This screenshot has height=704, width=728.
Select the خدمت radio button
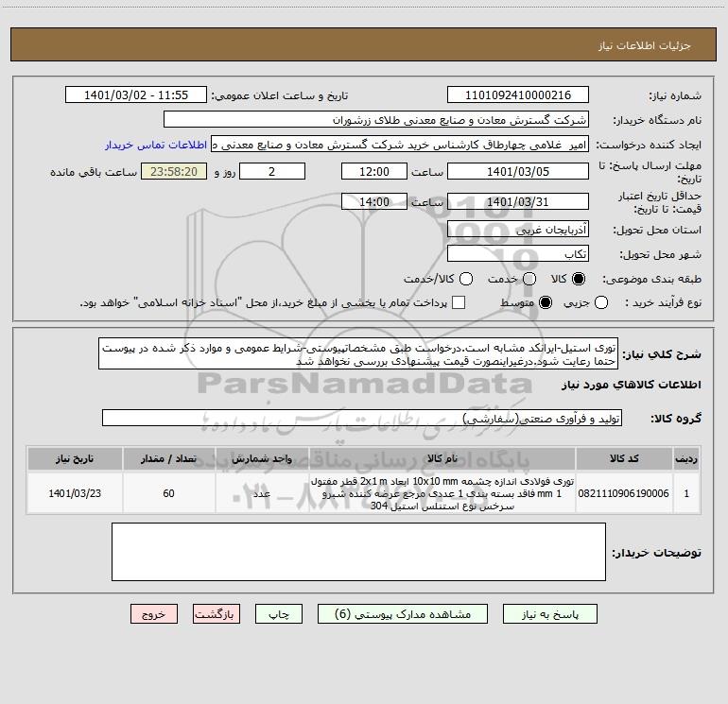click(x=529, y=279)
